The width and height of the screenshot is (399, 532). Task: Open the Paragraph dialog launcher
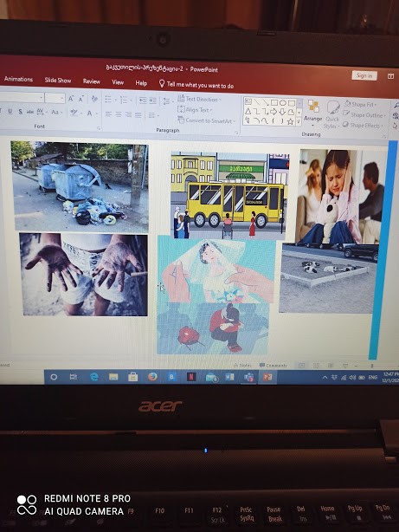[236, 133]
